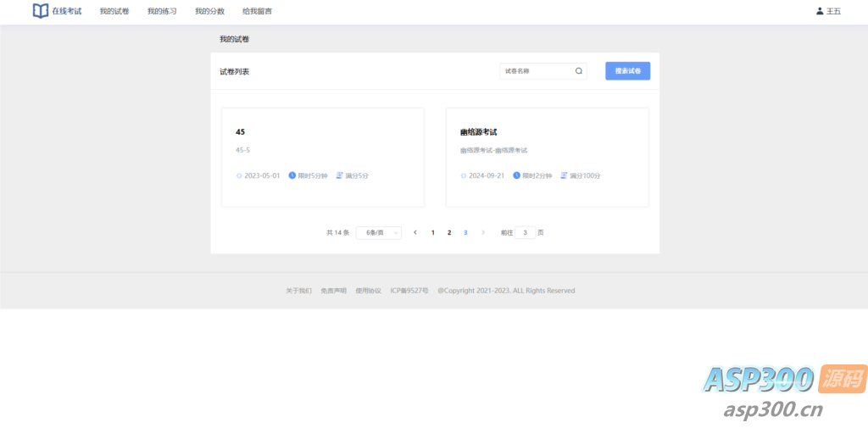Viewport: 868px width, 428px height.
Task: Click the magnifier icon in search box
Action: tap(579, 71)
